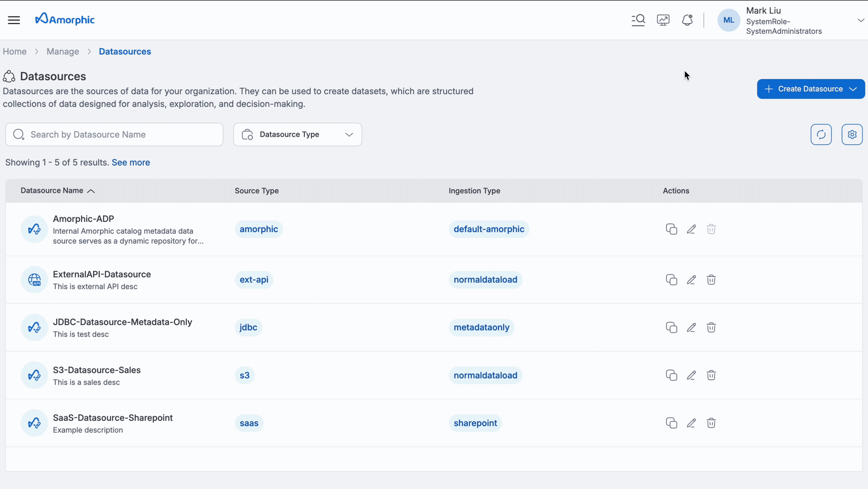The height and width of the screenshot is (489, 868).
Task: Open the navigation hamburger menu
Action: point(14,20)
